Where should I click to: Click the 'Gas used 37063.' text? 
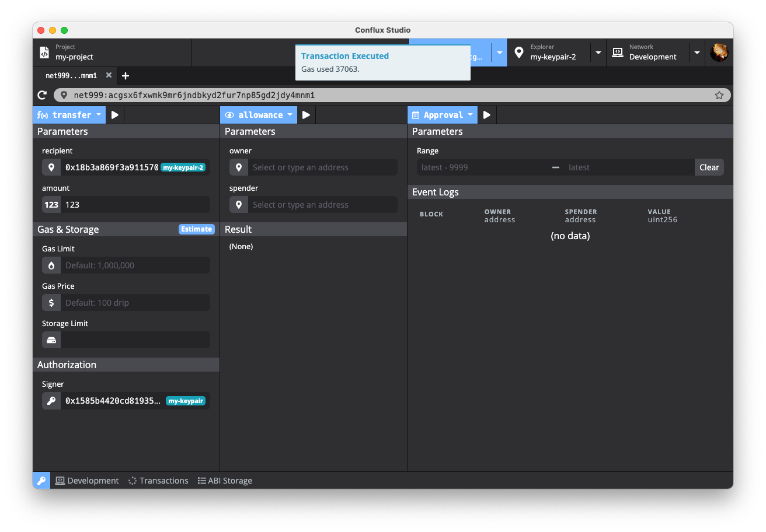coord(330,69)
